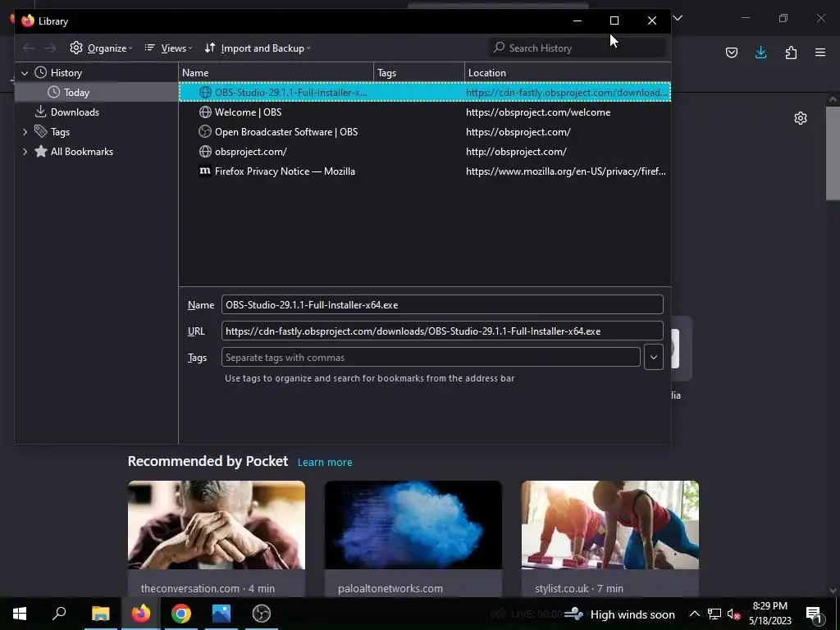Open Windows taskbar search

pos(59,613)
